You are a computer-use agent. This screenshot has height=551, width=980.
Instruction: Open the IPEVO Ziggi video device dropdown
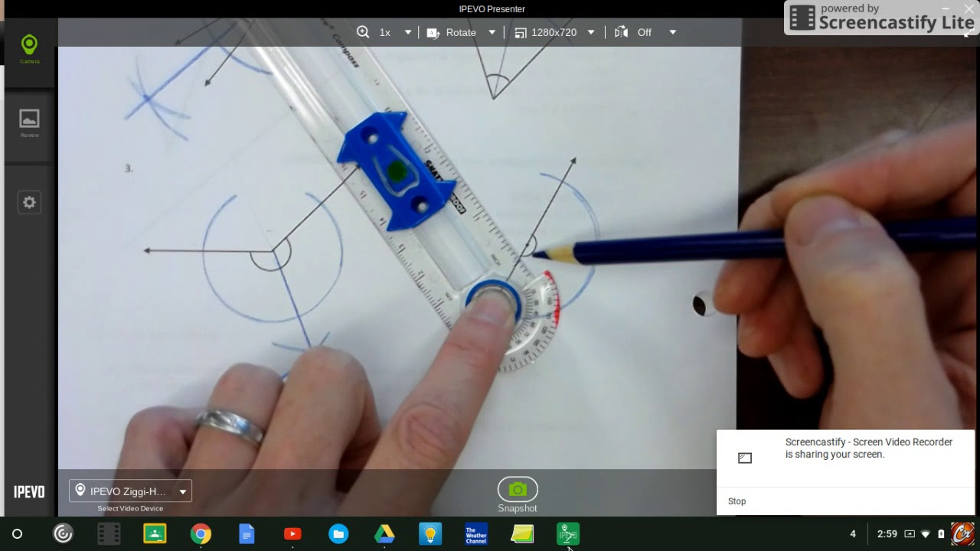pos(130,491)
